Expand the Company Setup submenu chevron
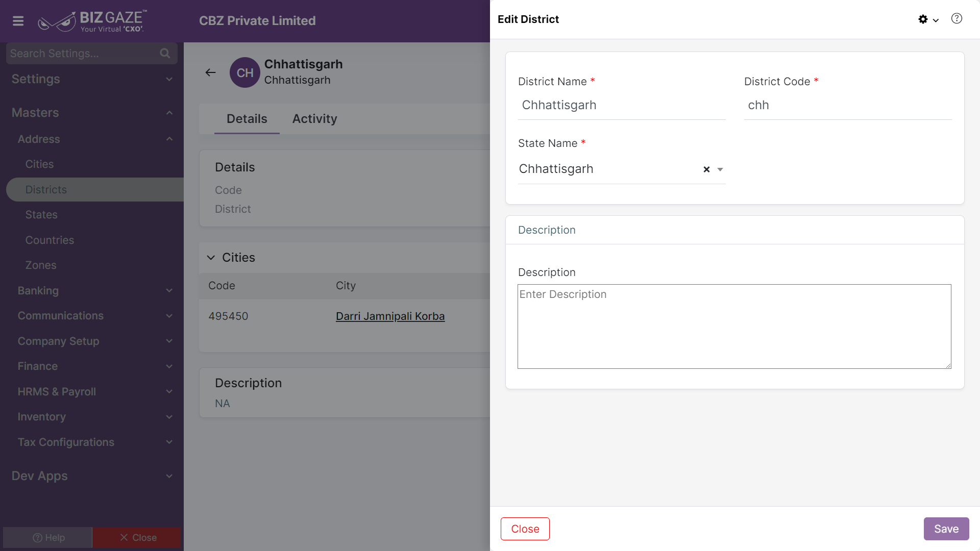This screenshot has height=551, width=980. 169,341
